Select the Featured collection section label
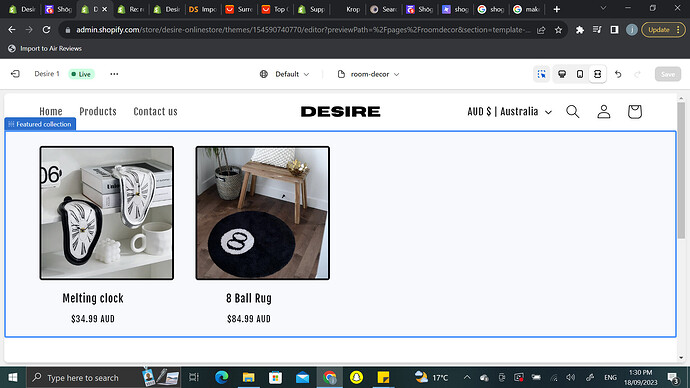The height and width of the screenshot is (388, 690). pyautogui.click(x=40, y=124)
